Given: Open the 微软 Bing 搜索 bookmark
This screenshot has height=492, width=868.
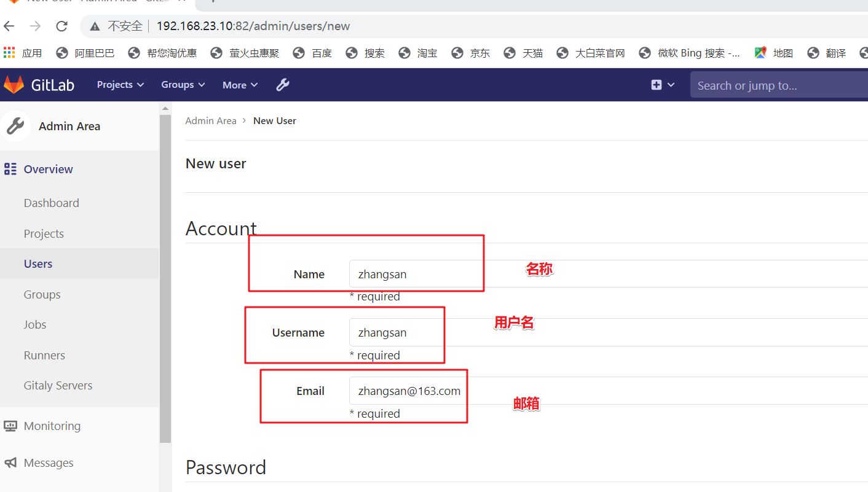Looking at the screenshot, I should coord(690,53).
